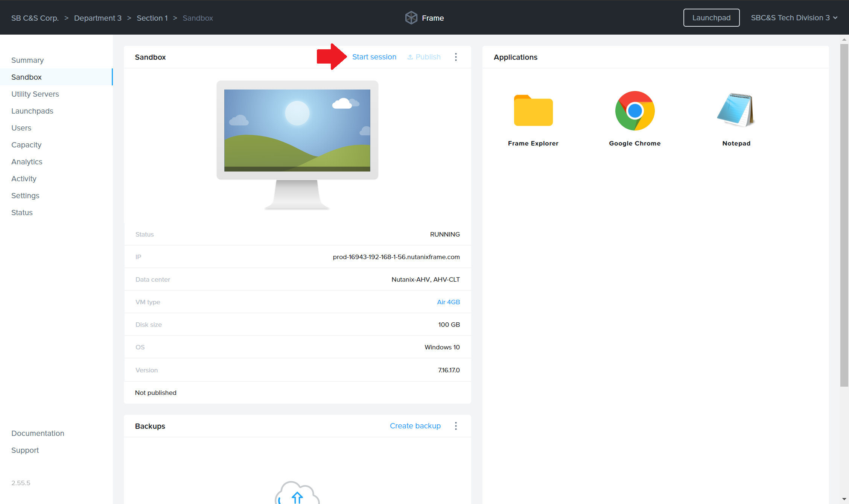
Task: Click the Not published label
Action: coord(156,393)
